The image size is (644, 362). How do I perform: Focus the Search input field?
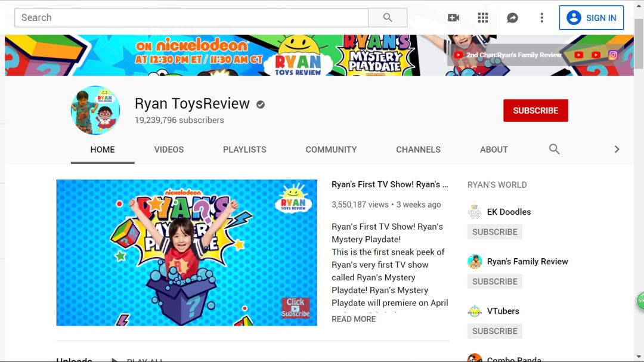click(x=191, y=18)
